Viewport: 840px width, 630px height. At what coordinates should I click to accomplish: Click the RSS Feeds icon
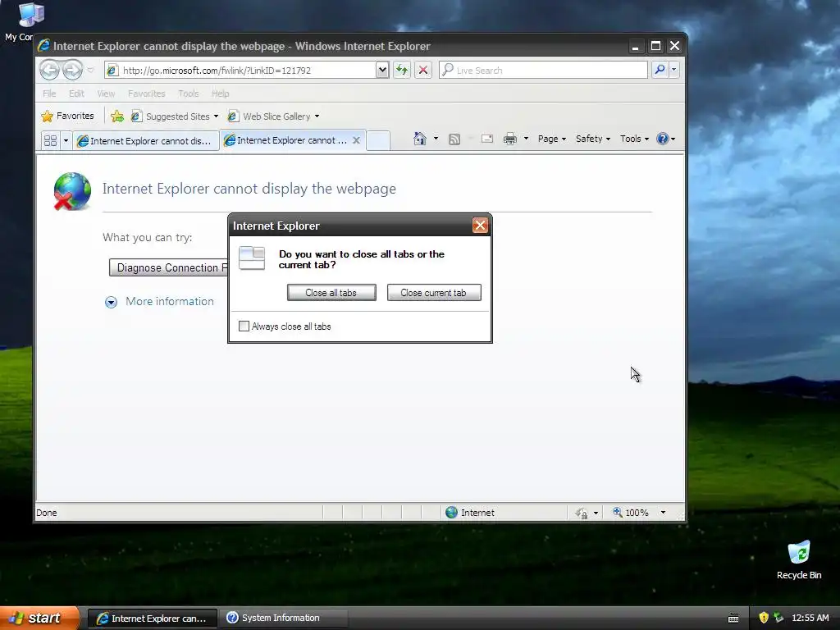pyautogui.click(x=454, y=139)
